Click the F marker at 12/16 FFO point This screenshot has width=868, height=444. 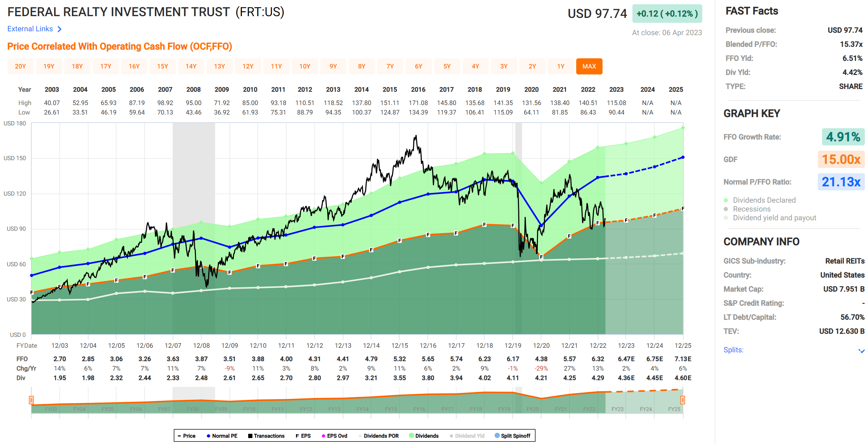click(428, 235)
